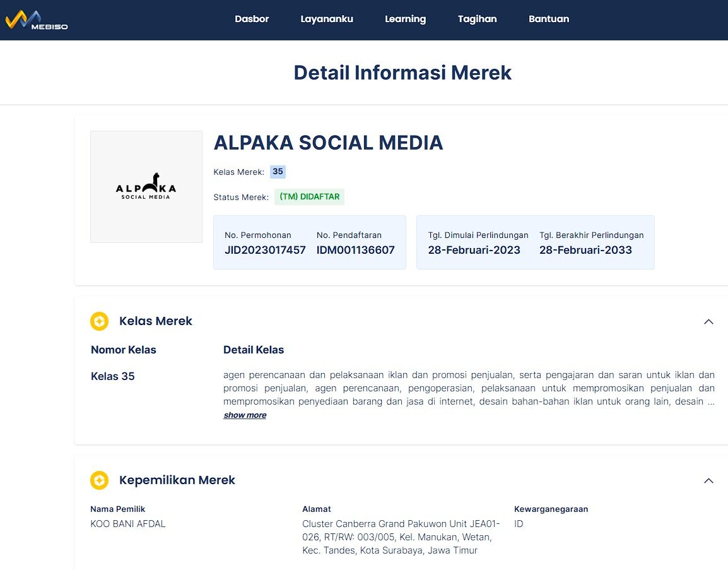This screenshot has height=570, width=728.
Task: Select owner name KOO BANI AFDAL
Action: point(128,524)
